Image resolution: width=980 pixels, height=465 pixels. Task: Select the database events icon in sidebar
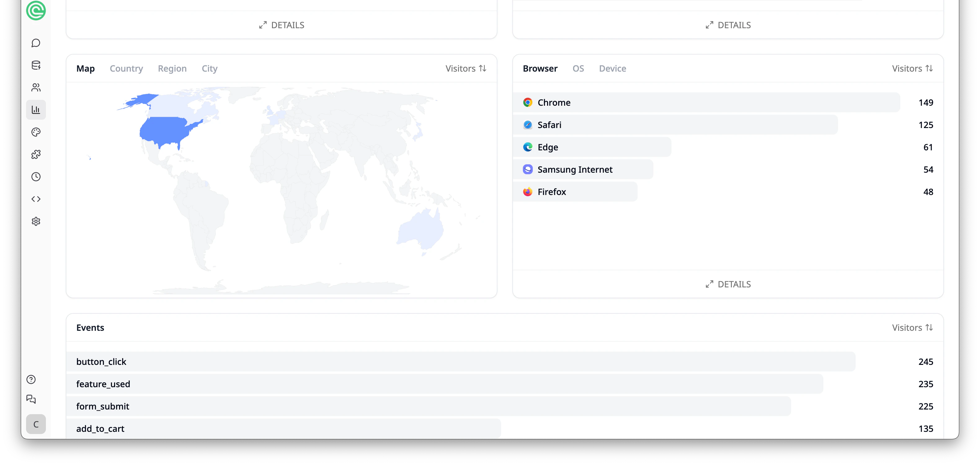(36, 65)
